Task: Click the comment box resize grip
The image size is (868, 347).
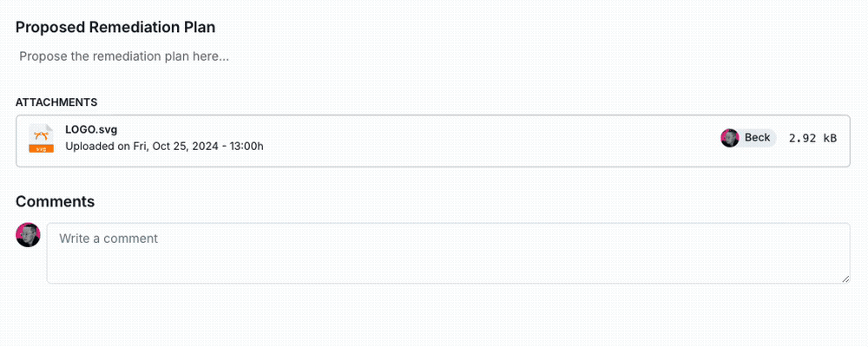Action: tap(845, 278)
